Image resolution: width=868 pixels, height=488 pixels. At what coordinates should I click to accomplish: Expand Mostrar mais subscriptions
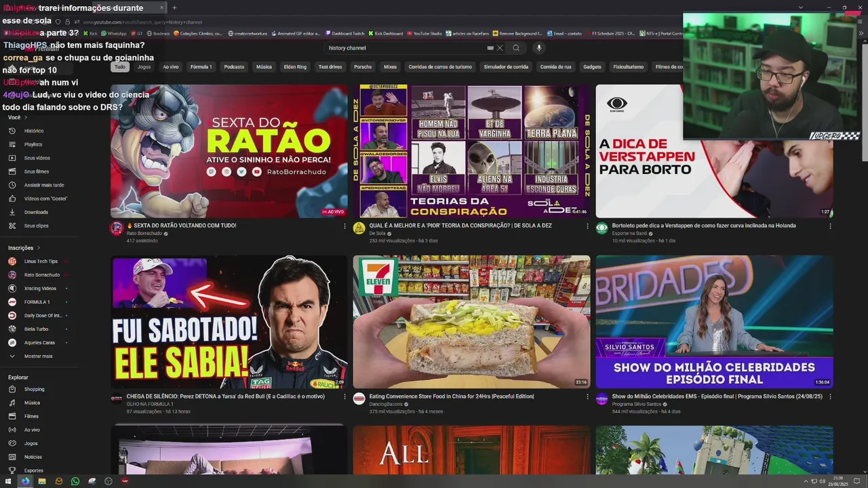(x=38, y=357)
